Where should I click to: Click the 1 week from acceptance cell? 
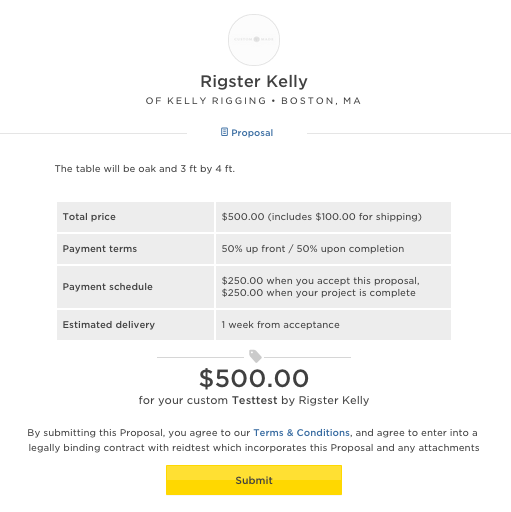coord(333,325)
